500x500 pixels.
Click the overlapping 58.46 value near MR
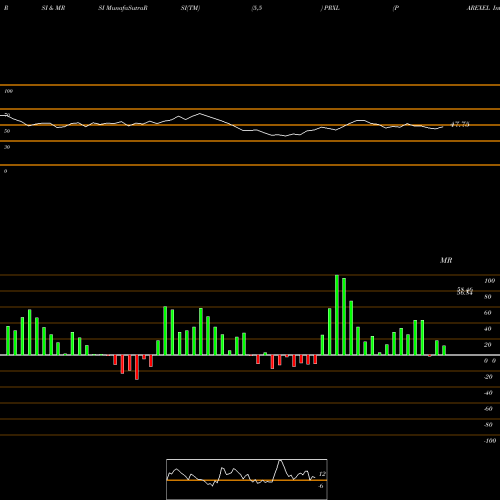tap(465, 291)
